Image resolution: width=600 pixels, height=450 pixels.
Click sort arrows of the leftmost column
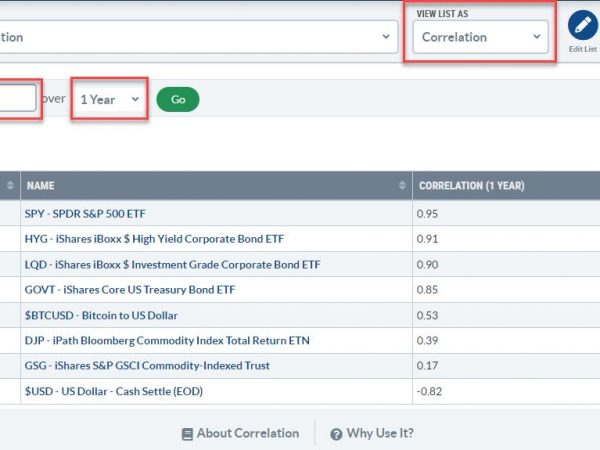pos(10,186)
